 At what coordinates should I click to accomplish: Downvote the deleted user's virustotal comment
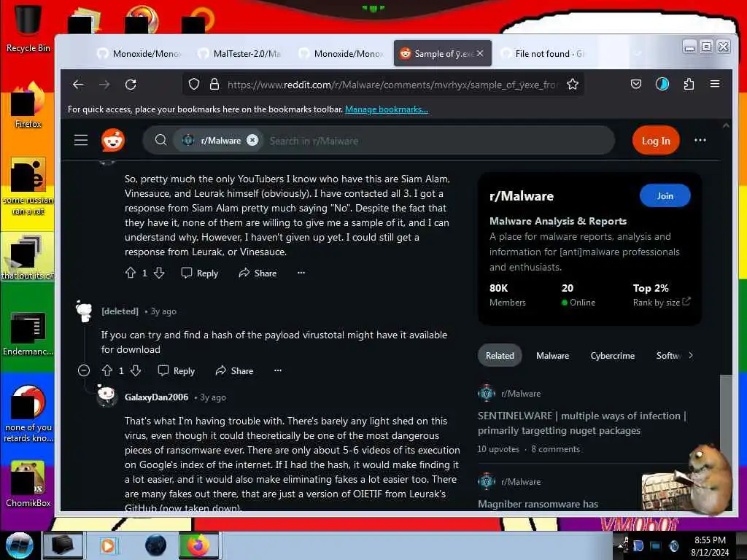tap(136, 370)
